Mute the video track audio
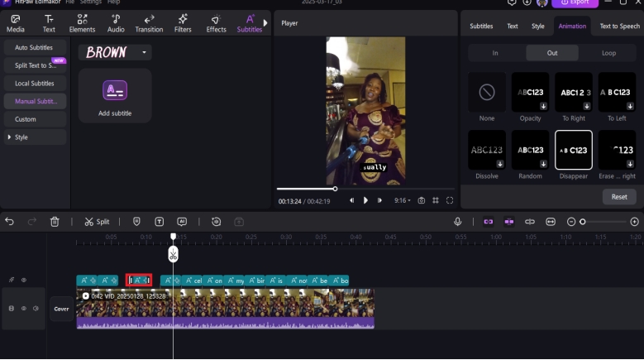 pyautogui.click(x=36, y=309)
